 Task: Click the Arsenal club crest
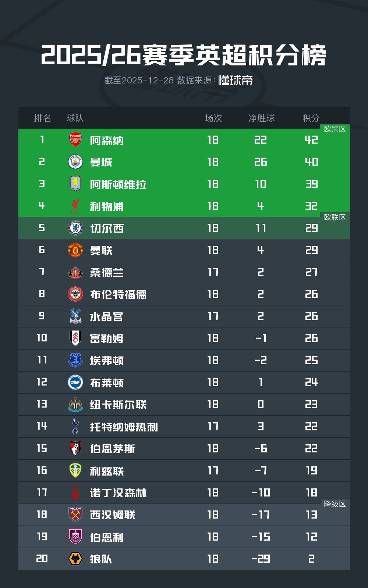click(75, 140)
